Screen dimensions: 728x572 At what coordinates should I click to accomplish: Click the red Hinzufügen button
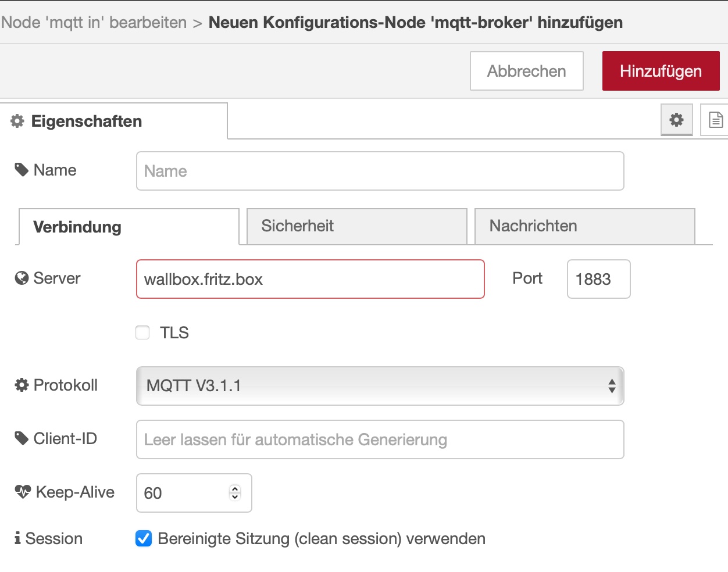[x=661, y=71]
